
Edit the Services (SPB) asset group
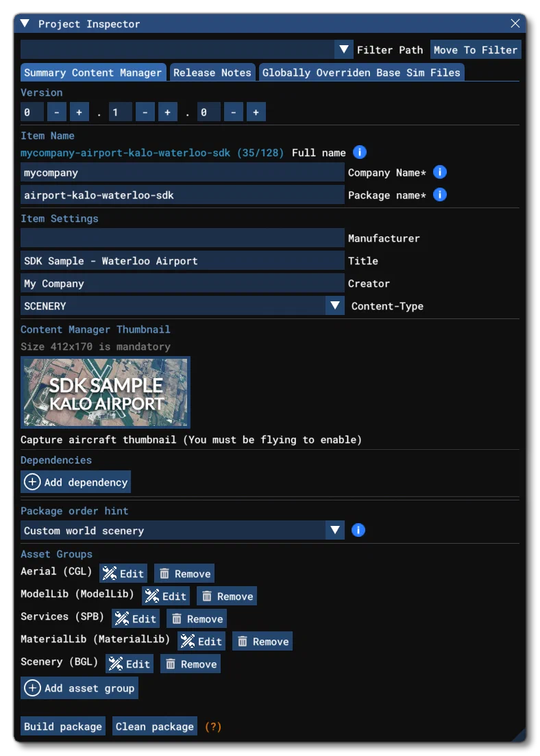[136, 619]
